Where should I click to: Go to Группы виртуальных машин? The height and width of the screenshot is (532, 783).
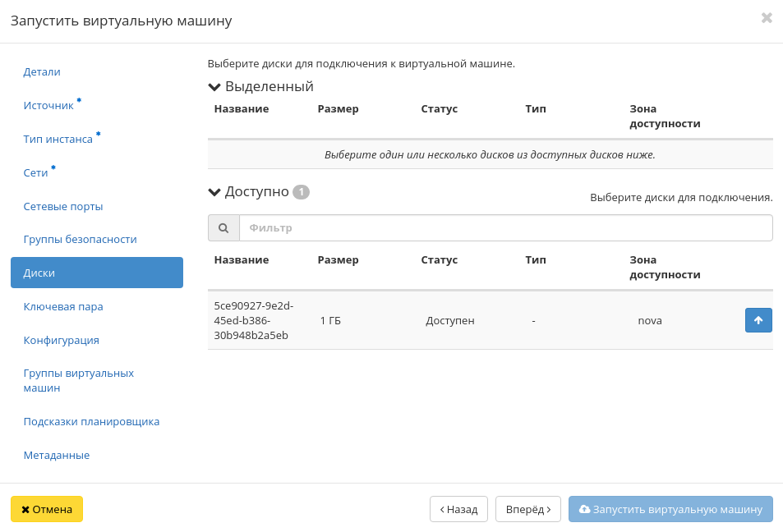pyautogui.click(x=78, y=380)
